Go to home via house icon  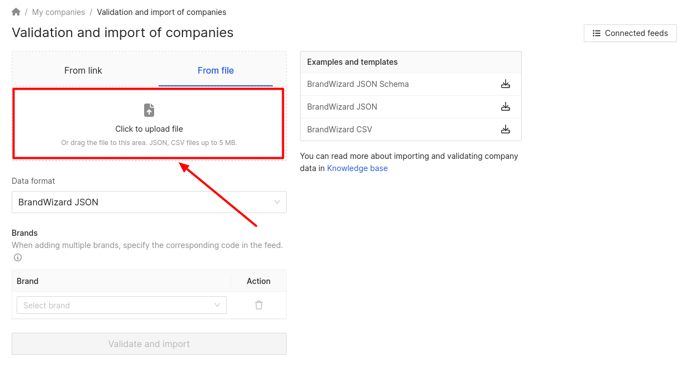16,12
